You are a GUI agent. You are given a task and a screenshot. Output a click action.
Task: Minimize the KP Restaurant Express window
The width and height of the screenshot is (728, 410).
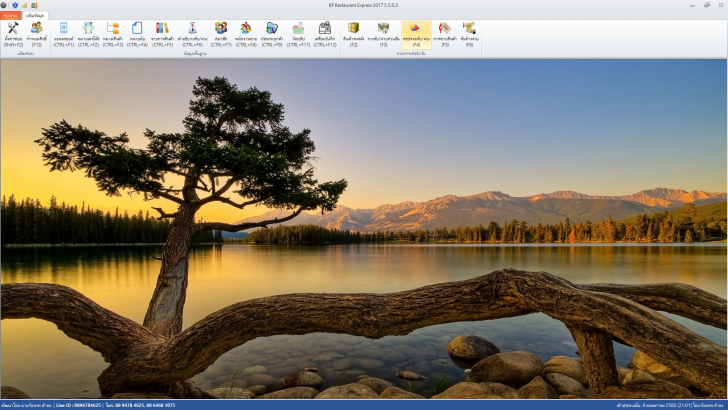[692, 5]
